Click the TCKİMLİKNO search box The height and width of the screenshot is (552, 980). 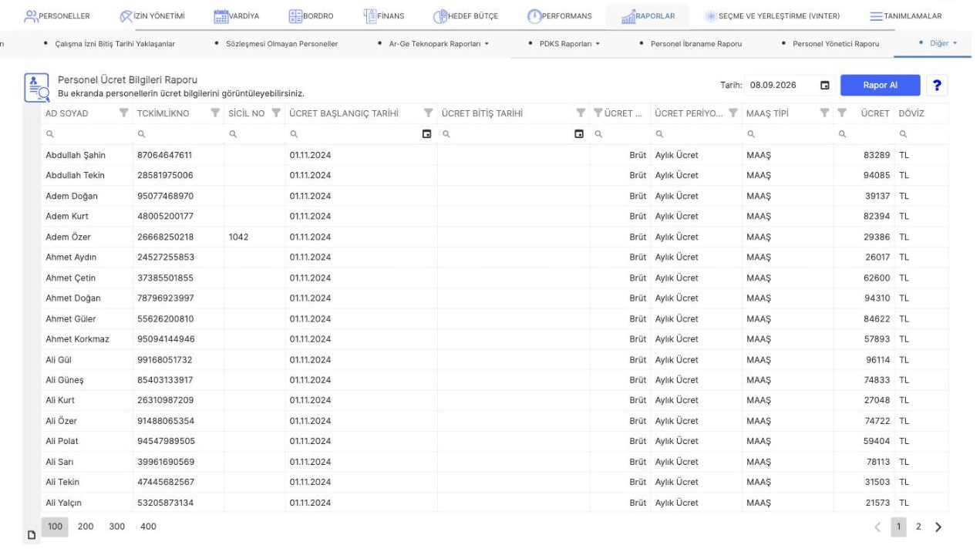click(178, 134)
